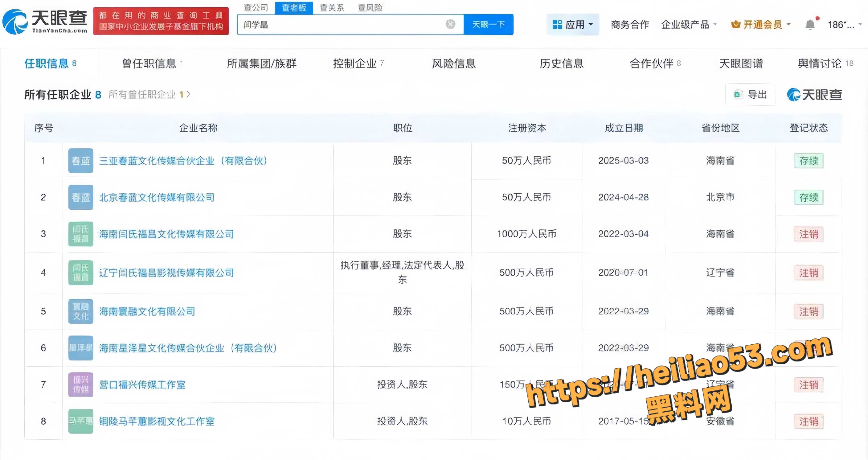
Task: Open the 风险信息 tab
Action: 453,63
